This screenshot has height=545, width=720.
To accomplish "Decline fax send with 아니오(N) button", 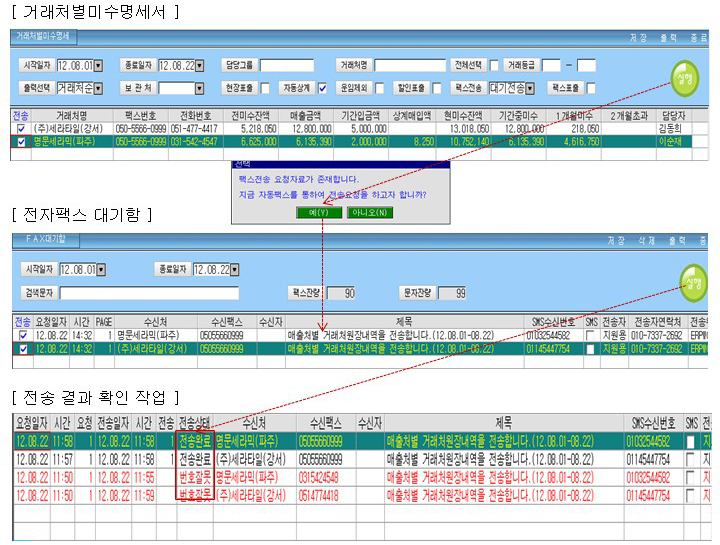I will 370,213.
